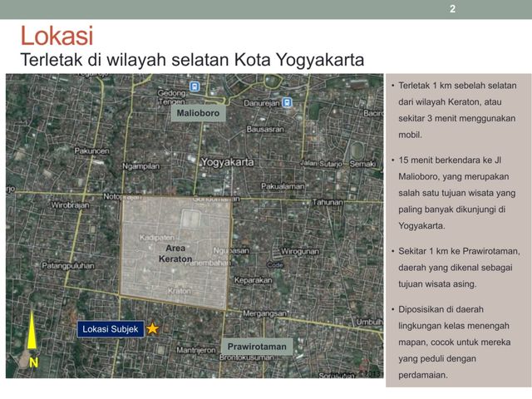This screenshot has height=399, width=532.
Task: Click the yellow north arrow
Action: pos(32,330)
